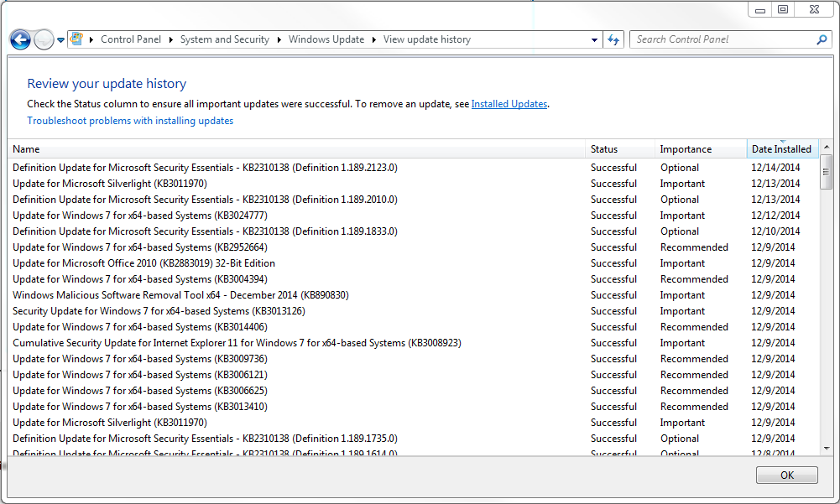Open the recent pages dropdown arrow
Screen dimensions: 840x504
pyautogui.click(x=60, y=39)
